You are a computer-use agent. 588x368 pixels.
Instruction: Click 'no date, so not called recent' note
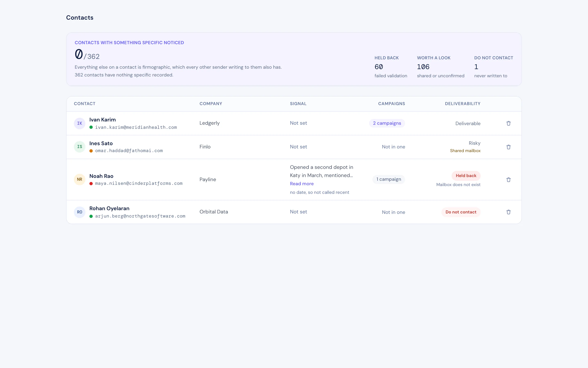click(319, 192)
